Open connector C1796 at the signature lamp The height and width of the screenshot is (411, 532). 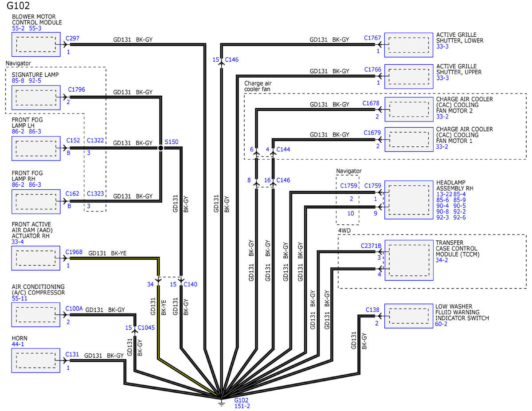(x=77, y=89)
